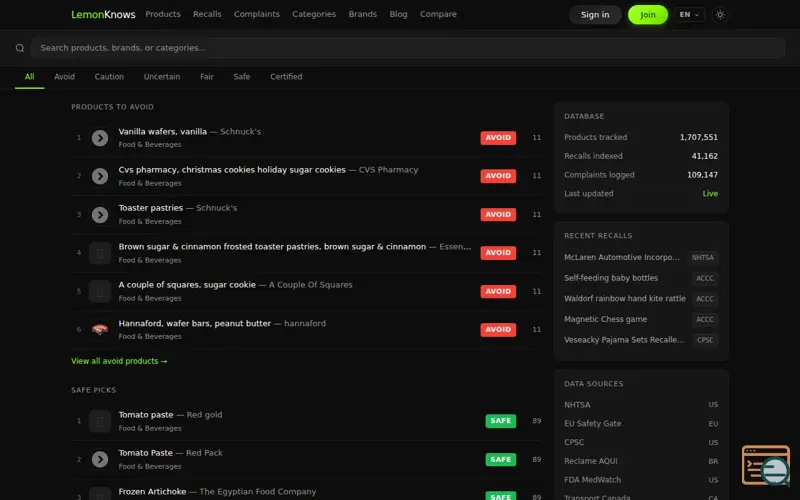Select the All filter tab
The image size is (800, 500).
[x=30, y=77]
